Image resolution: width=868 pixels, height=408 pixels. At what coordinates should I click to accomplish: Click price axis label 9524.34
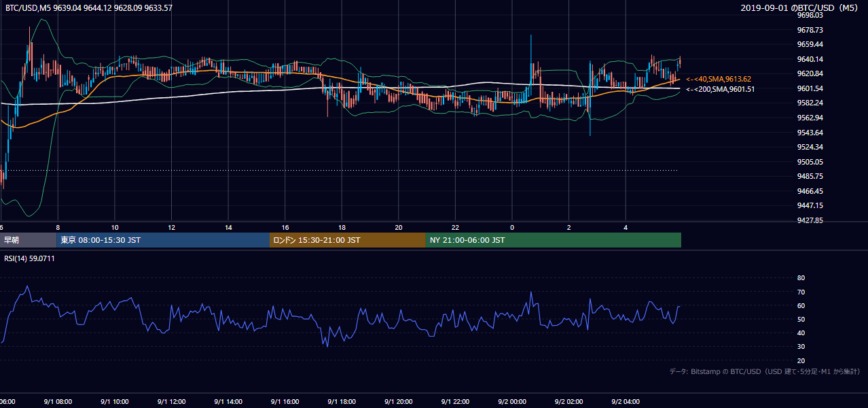coord(810,147)
